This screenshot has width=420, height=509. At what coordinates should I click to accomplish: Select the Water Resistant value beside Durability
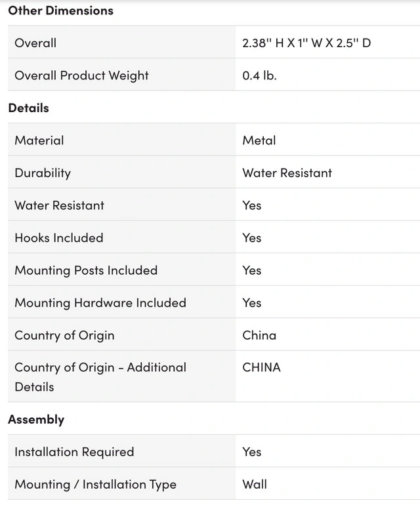[287, 173]
